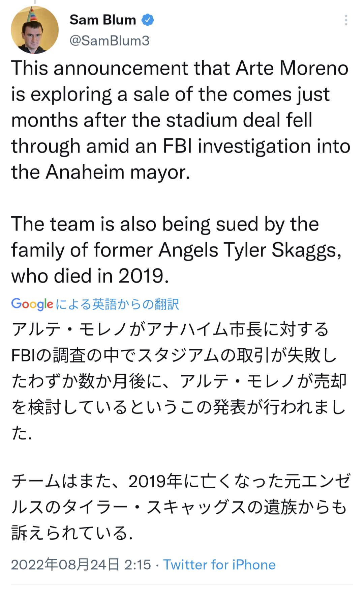Screen dimensions: 364x595
Task: Tap 'who died in 2019.' line
Action: pos(90,276)
